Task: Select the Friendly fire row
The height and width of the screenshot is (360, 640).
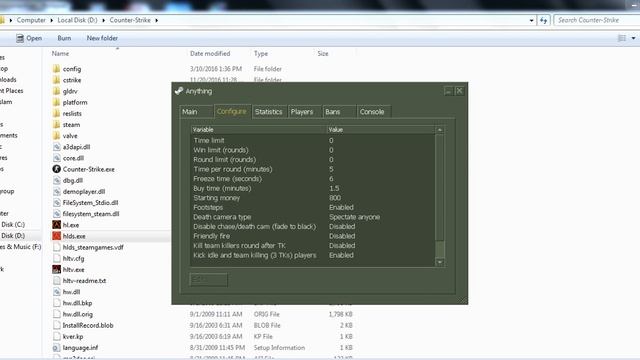Action: [313, 236]
